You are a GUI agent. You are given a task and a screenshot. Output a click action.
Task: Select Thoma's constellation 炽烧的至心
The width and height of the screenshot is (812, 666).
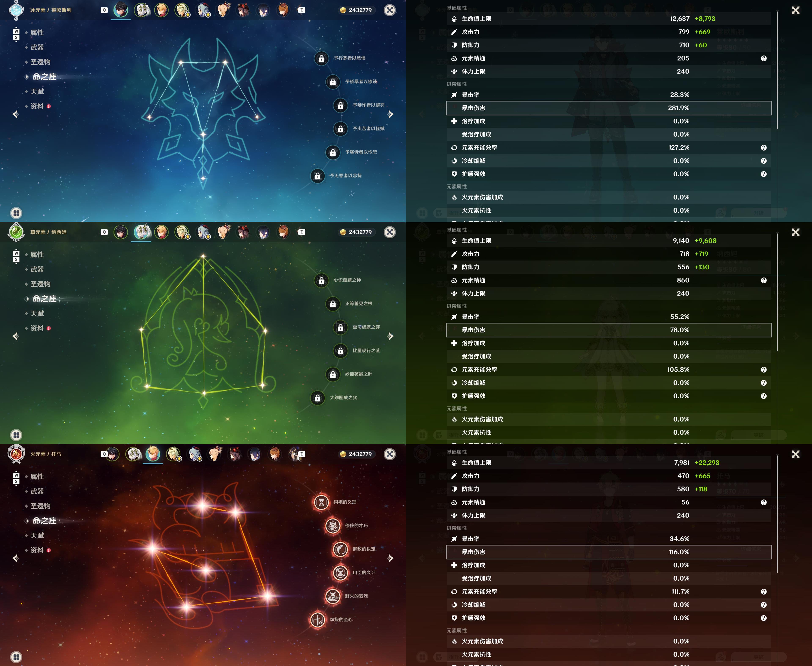317,619
